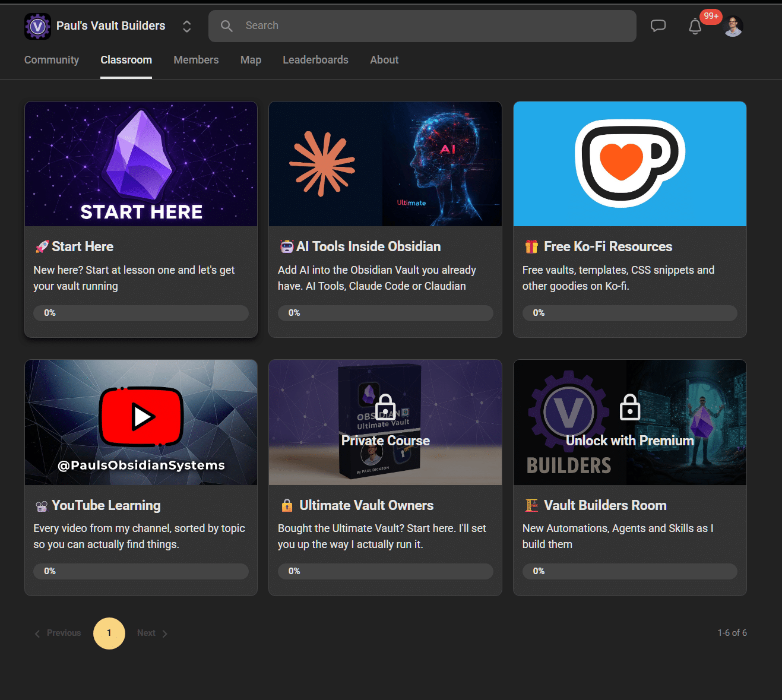Open the chat messages icon

tap(658, 26)
